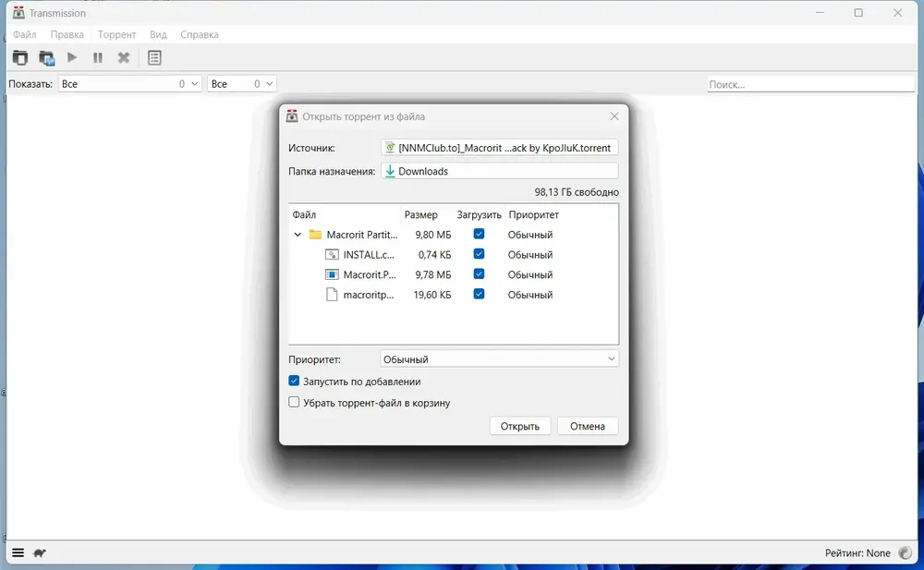924x570 pixels.
Task: Click the INSTALL.c... file icon
Action: tap(333, 255)
